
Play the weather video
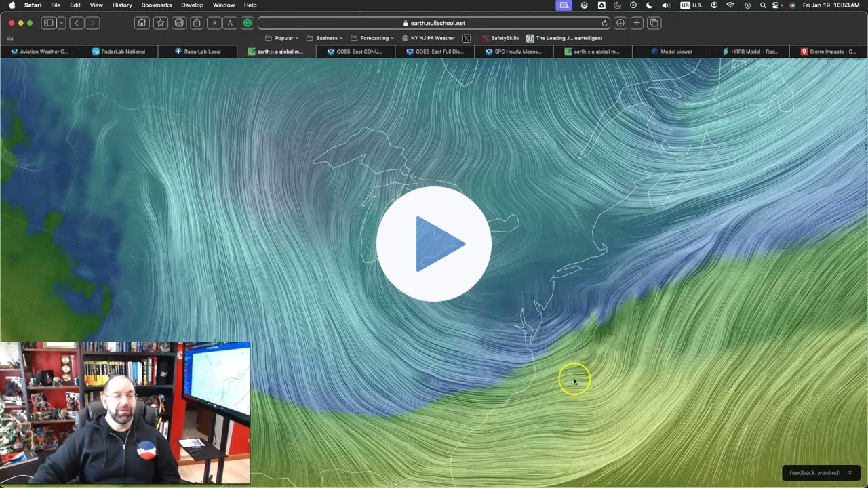tap(434, 244)
